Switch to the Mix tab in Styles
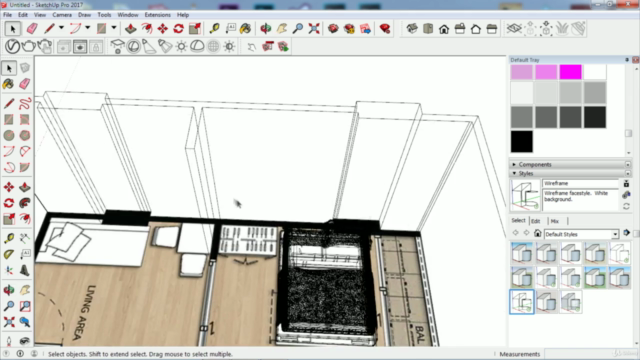The width and height of the screenshot is (640, 360). tap(554, 221)
